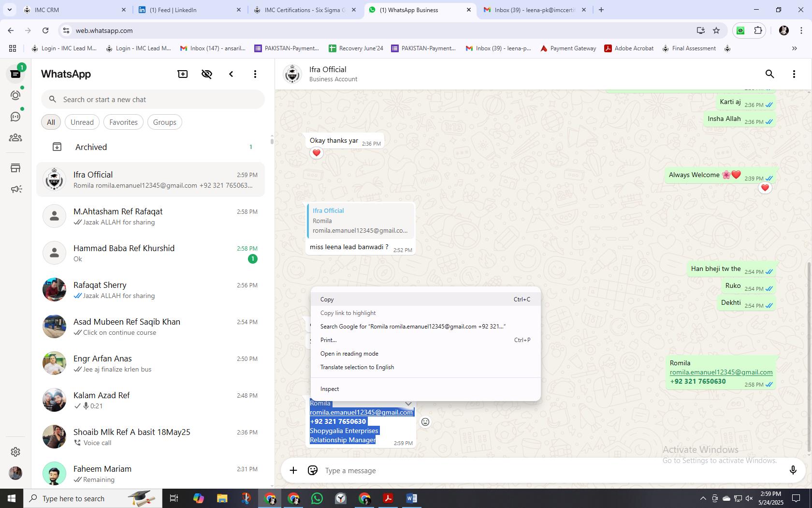Switch to Gmail Inbox (39) tab
Viewport: 812px width, 508px height.
click(535, 10)
